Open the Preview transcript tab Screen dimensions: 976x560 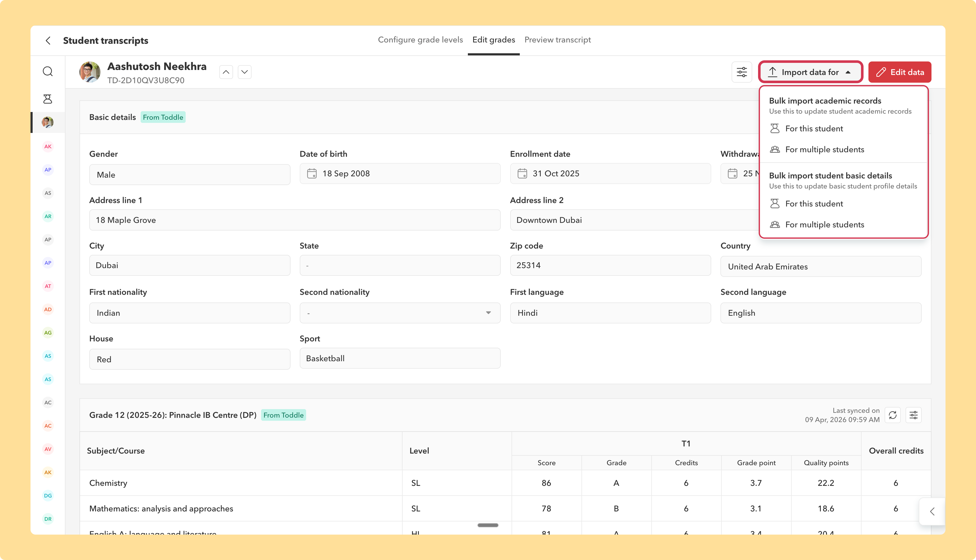click(x=557, y=40)
